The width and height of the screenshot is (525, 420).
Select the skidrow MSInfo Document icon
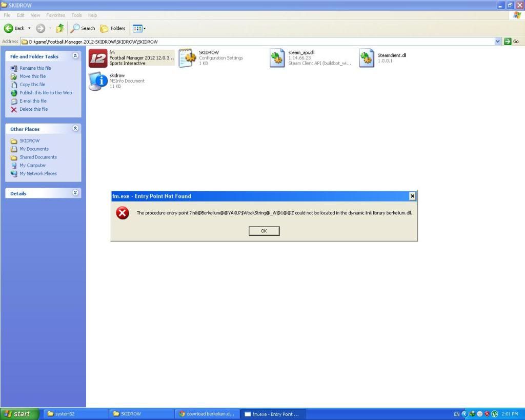pyautogui.click(x=98, y=81)
